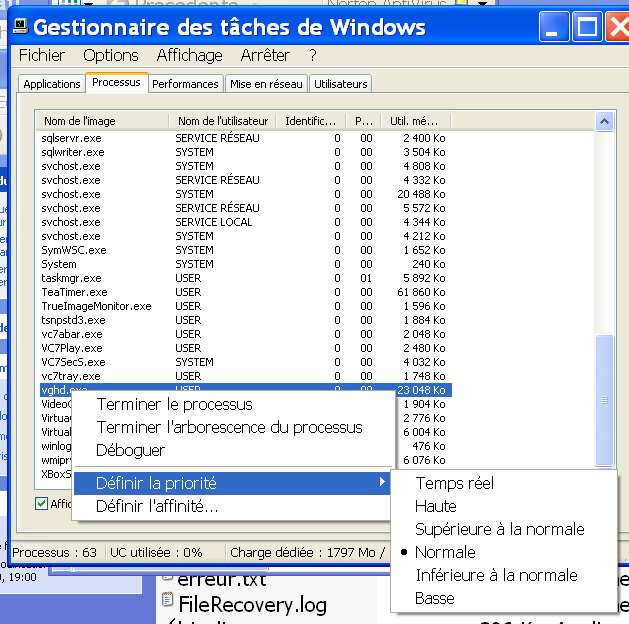Image resolution: width=629 pixels, height=624 pixels.
Task: Open the Affichage menu
Action: 189,55
